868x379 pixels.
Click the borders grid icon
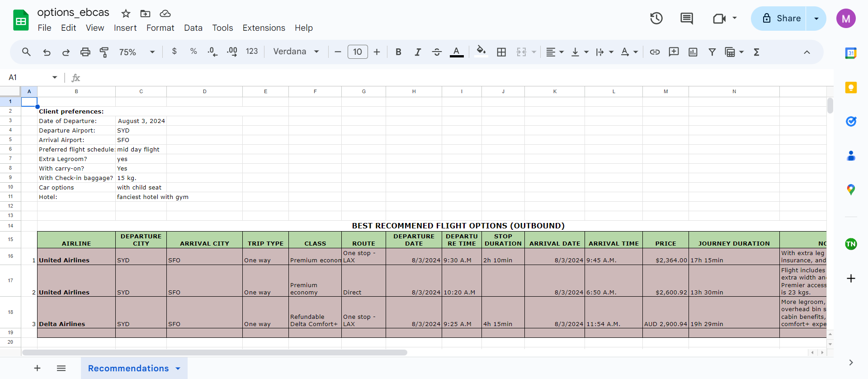[501, 52]
